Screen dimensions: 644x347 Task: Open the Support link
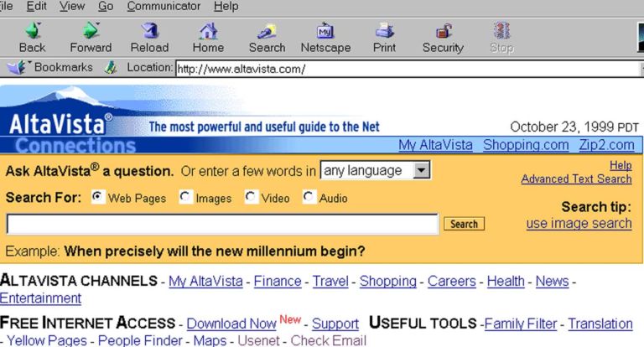[x=335, y=324]
